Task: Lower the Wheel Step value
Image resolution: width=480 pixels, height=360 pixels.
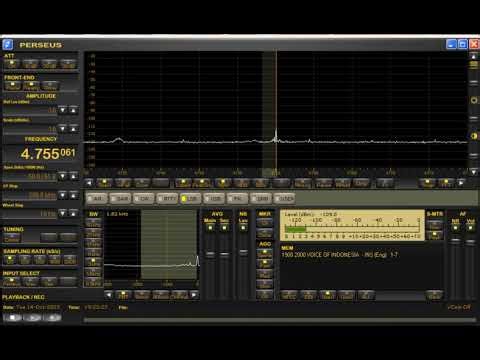Action: click(x=63, y=213)
